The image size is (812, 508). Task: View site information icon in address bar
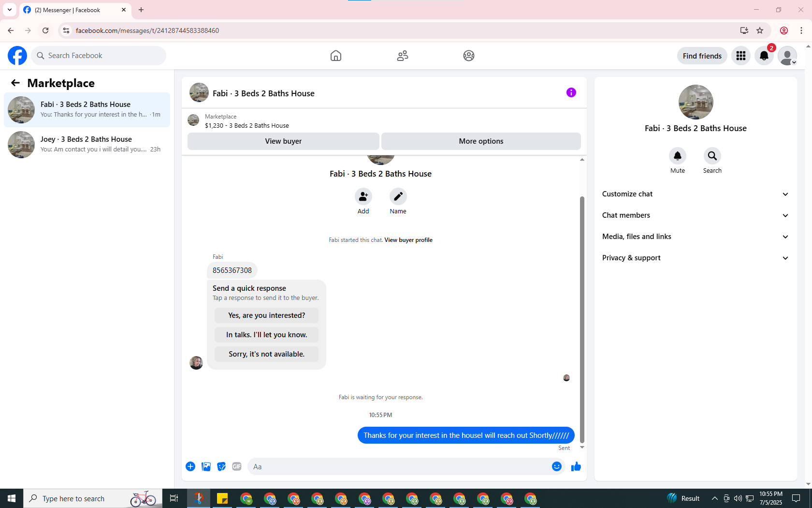pos(66,30)
